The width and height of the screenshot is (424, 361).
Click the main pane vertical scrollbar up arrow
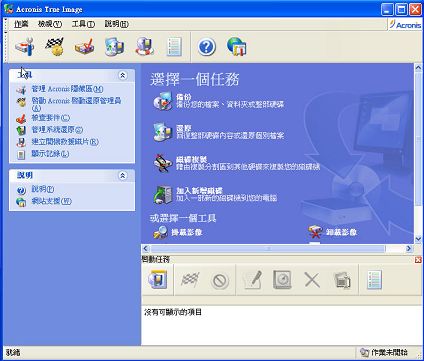coord(418,68)
